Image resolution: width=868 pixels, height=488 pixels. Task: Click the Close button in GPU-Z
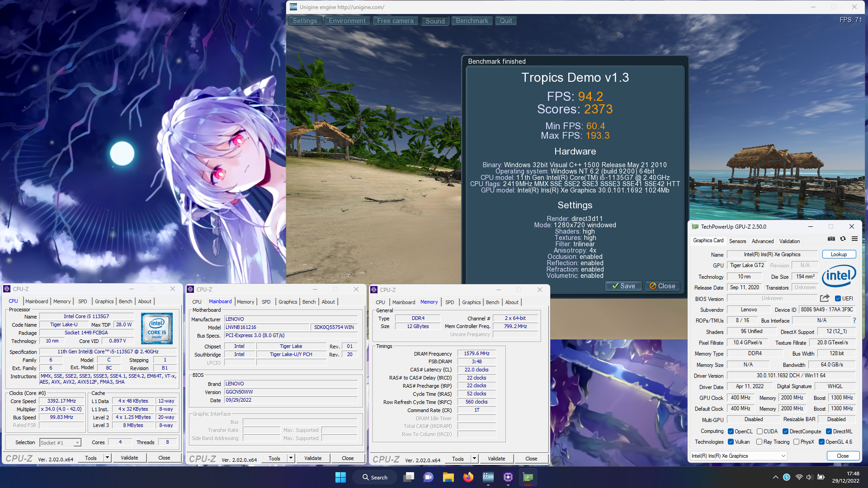[x=842, y=455]
